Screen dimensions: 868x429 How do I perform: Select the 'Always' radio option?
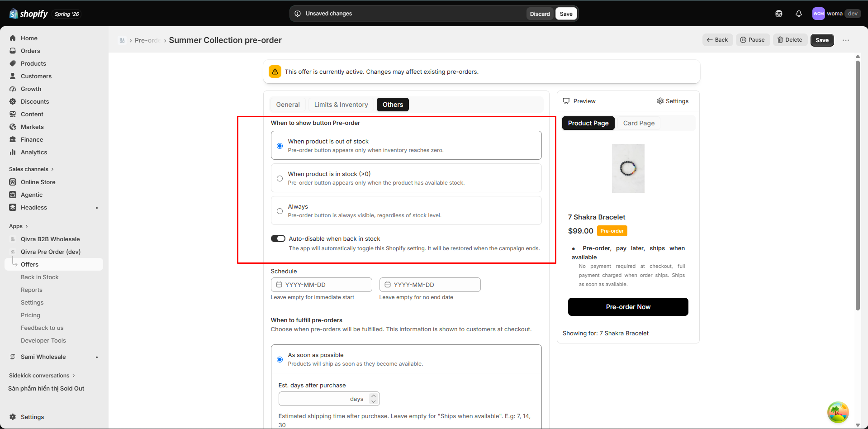[280, 211]
